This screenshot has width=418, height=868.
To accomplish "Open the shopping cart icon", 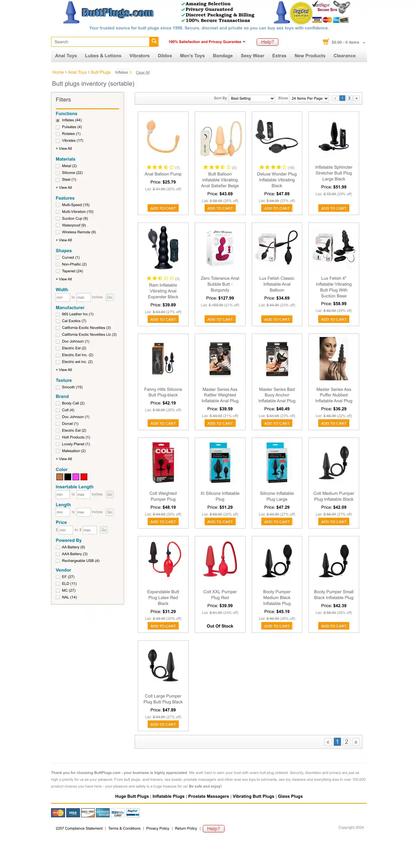I will click(x=325, y=42).
